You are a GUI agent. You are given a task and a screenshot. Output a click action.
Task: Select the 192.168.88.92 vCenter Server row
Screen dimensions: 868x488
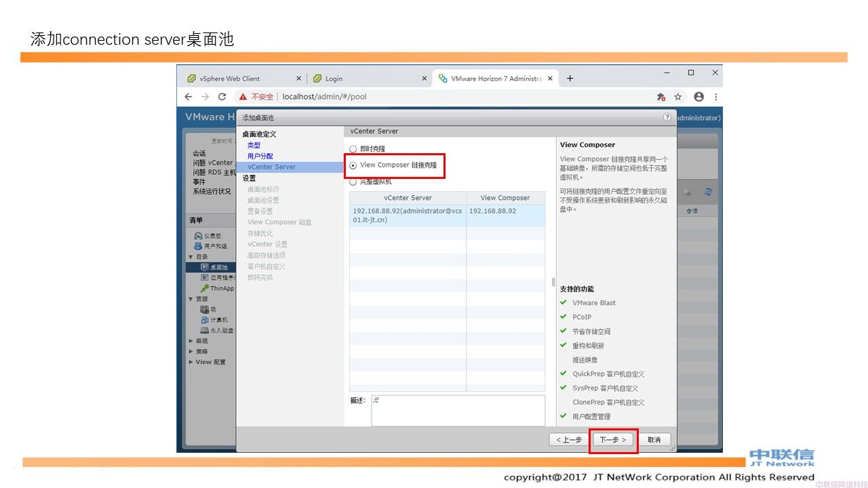click(x=447, y=216)
